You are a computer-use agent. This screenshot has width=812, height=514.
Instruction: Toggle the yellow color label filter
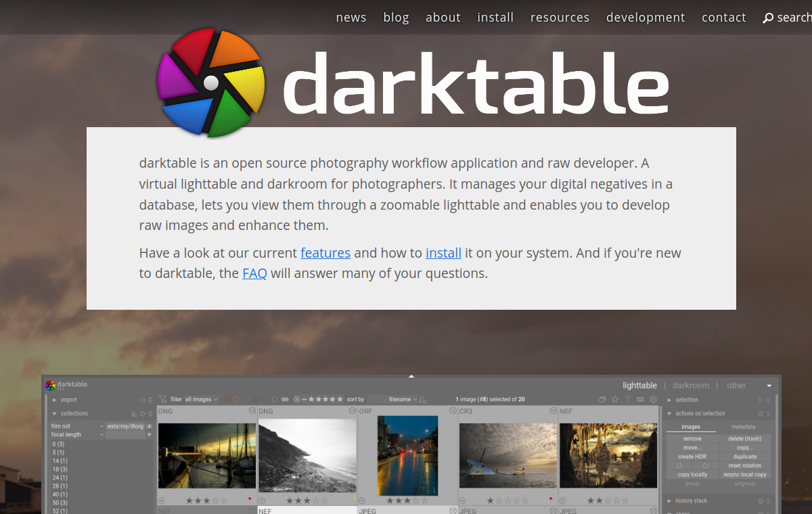(236, 400)
